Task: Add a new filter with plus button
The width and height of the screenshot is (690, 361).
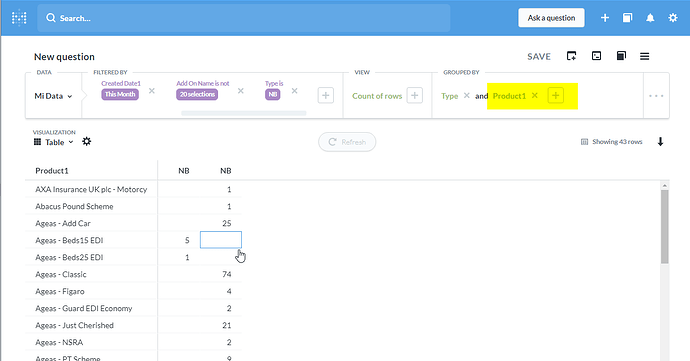Action: 326,95
